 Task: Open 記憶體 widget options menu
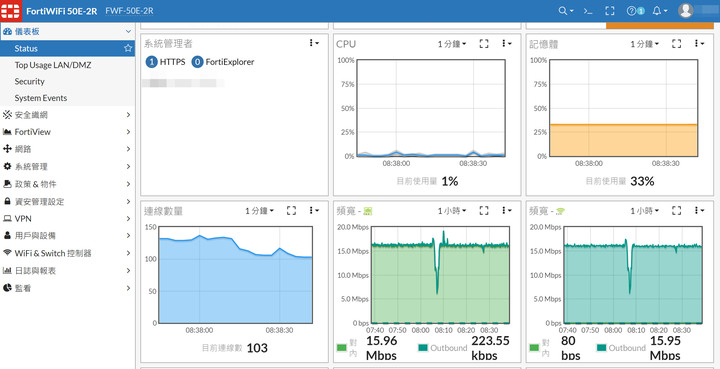point(699,44)
